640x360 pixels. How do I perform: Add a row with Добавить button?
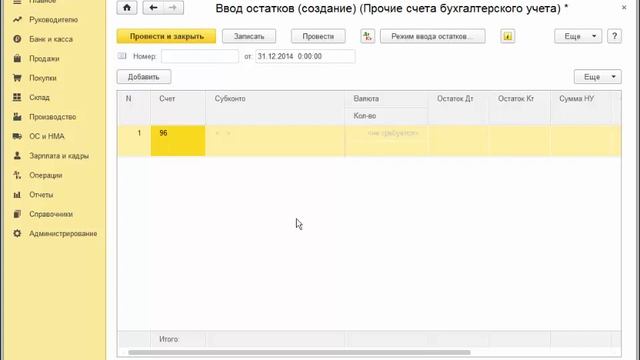(144, 77)
